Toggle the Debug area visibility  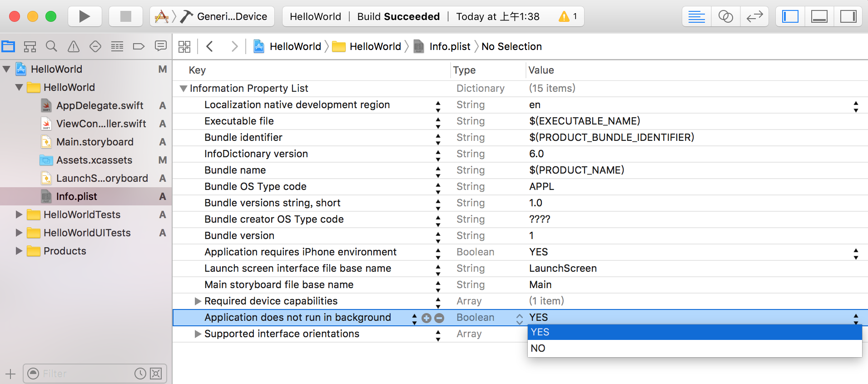click(x=819, y=17)
